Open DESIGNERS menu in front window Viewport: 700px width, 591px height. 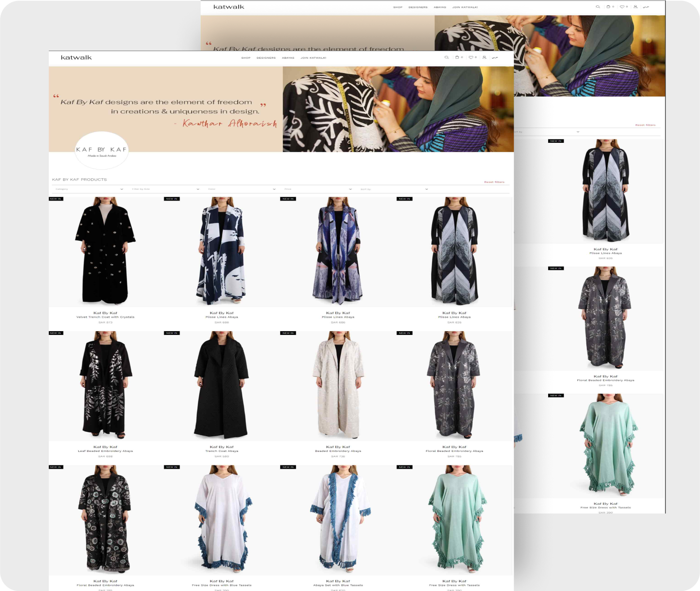pyautogui.click(x=266, y=58)
